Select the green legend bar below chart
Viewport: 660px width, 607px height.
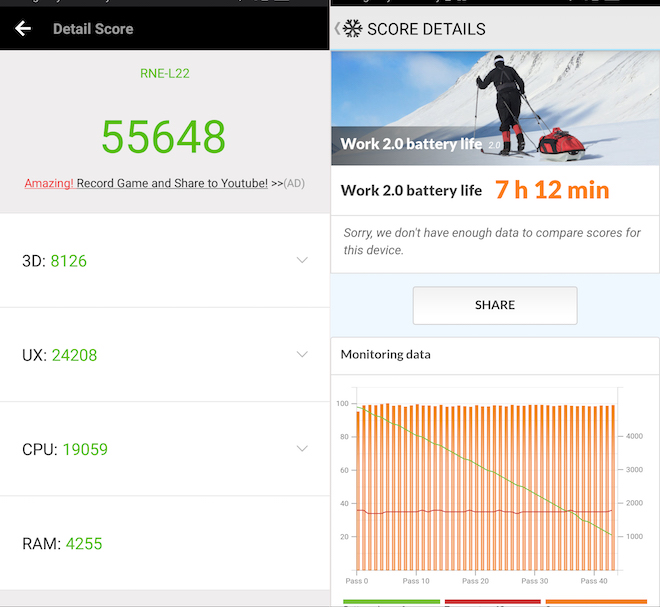click(x=391, y=603)
